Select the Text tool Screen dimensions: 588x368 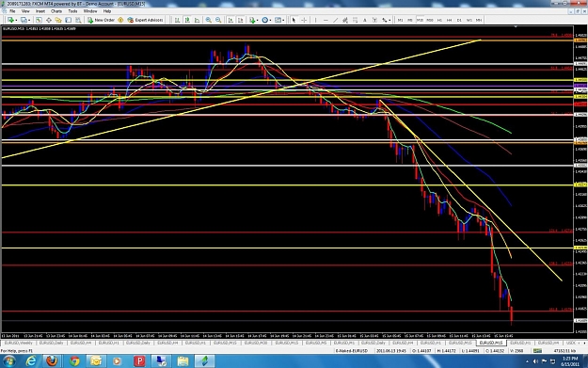364,20
